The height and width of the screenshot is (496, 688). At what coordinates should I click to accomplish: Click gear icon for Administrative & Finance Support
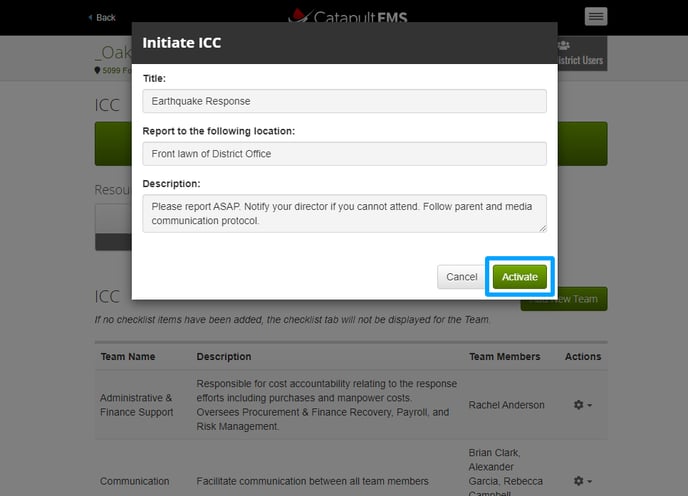click(x=578, y=405)
